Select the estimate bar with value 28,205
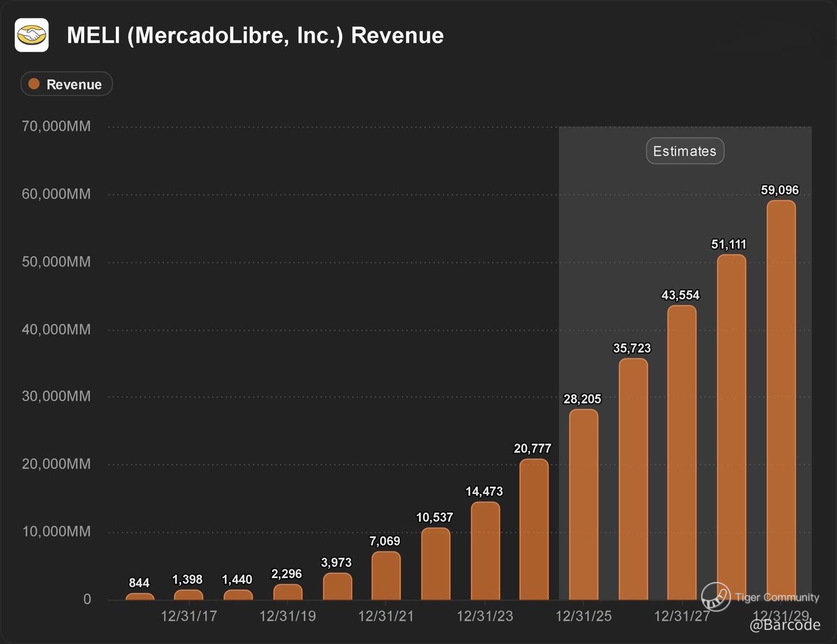This screenshot has height=644, width=837. pos(584,504)
